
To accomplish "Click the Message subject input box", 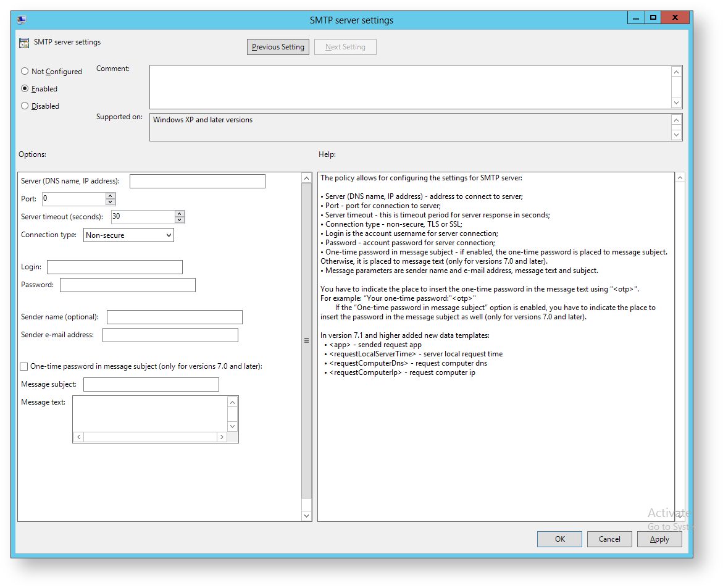I will 151,384.
